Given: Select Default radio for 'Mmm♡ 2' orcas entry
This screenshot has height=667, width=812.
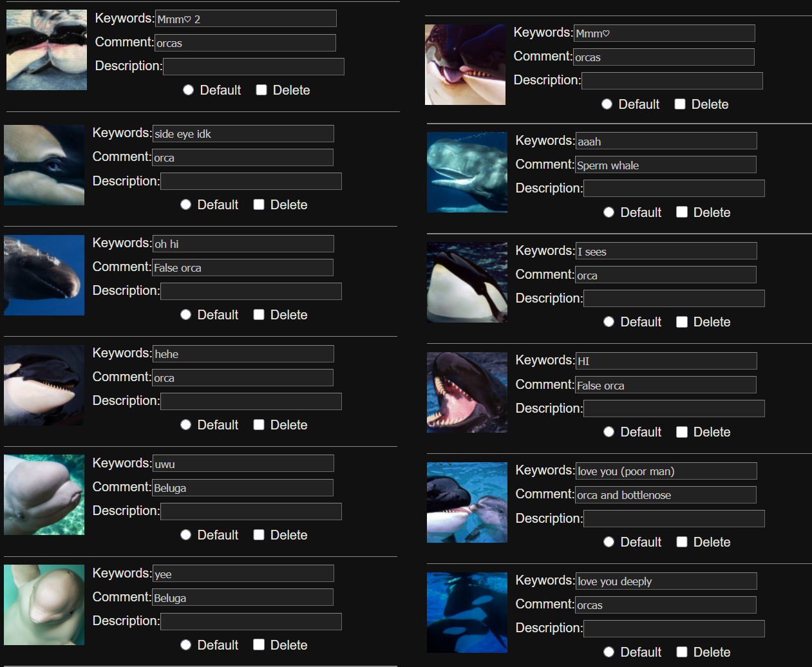Looking at the screenshot, I should tap(188, 90).
